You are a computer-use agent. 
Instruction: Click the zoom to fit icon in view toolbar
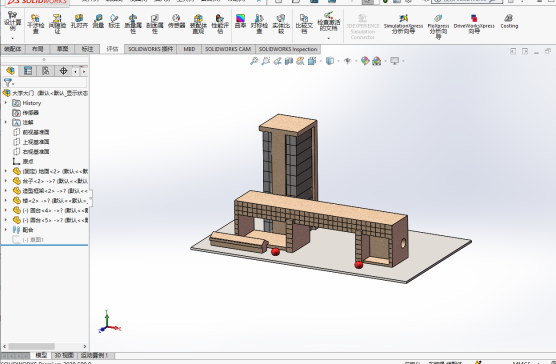254,61
